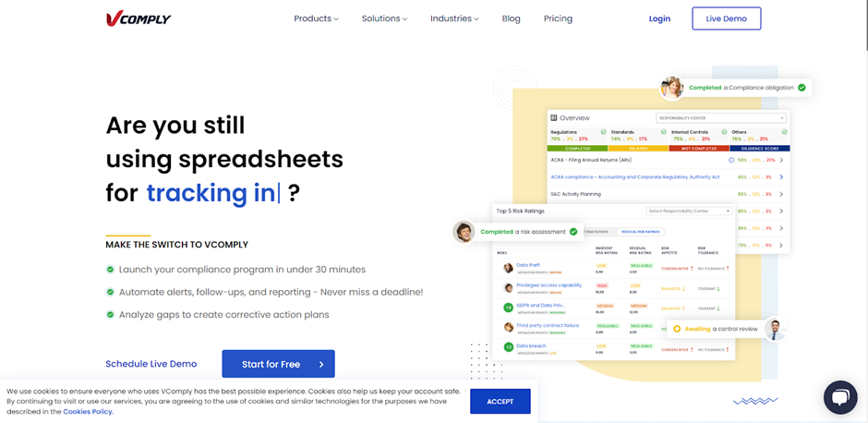Image resolution: width=868 pixels, height=423 pixels.
Task: Open 'Third party contract failure' risk
Action: (x=548, y=325)
